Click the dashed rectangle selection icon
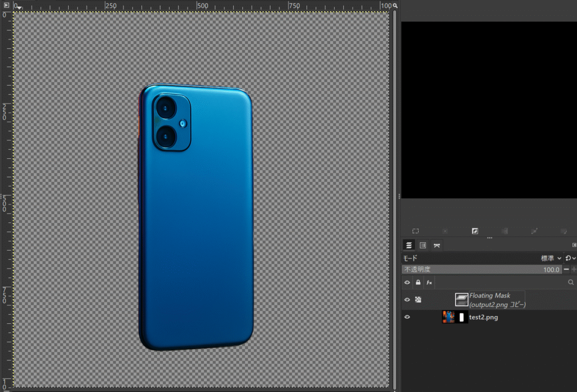The width and height of the screenshot is (577, 392). [415, 231]
